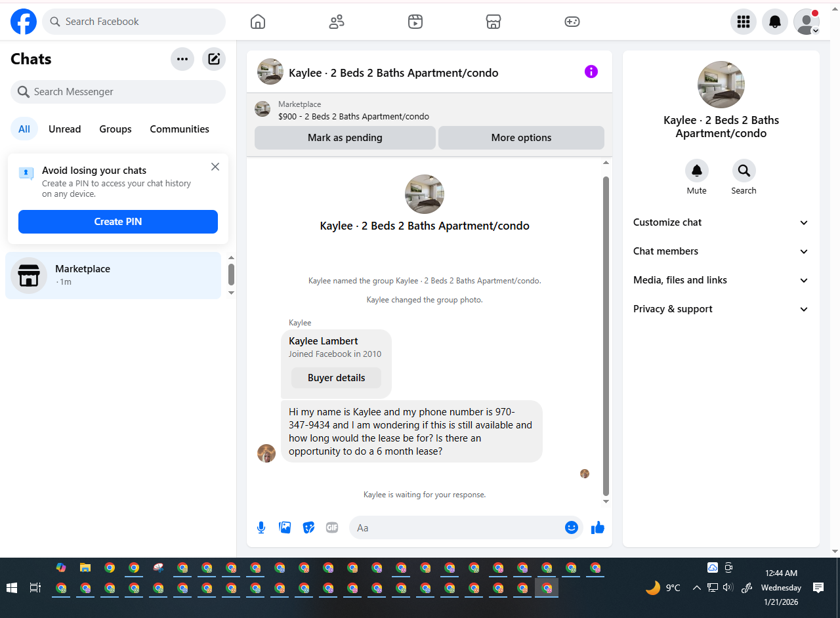Send a thumbs-up like
This screenshot has height=618, width=840.
pyautogui.click(x=597, y=527)
